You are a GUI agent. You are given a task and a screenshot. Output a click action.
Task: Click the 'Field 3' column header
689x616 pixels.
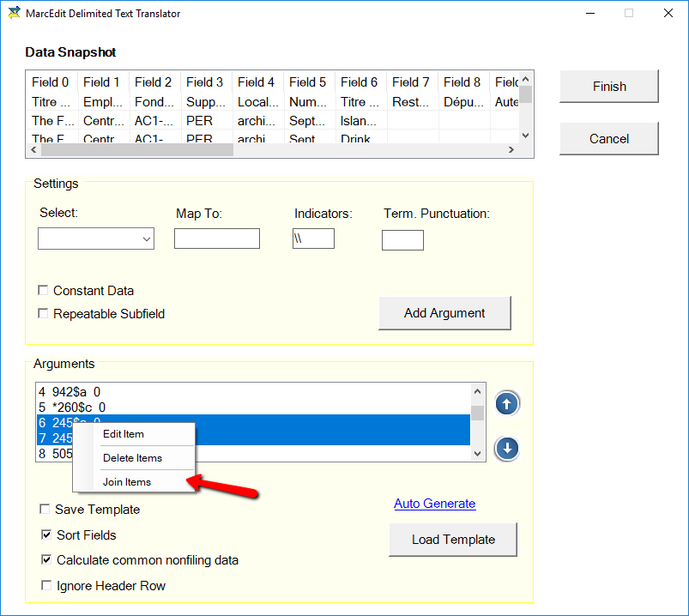tap(204, 82)
